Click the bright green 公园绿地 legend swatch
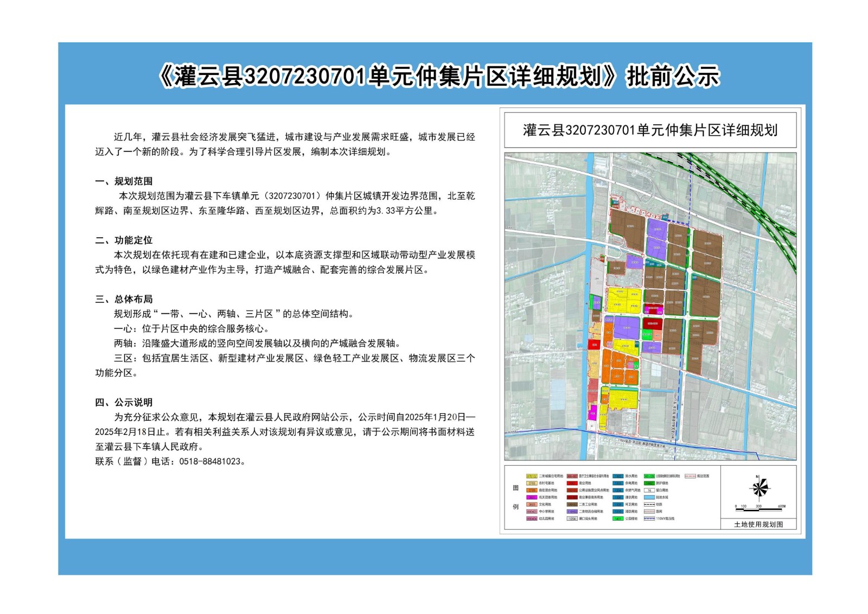868x614 pixels. (617, 518)
